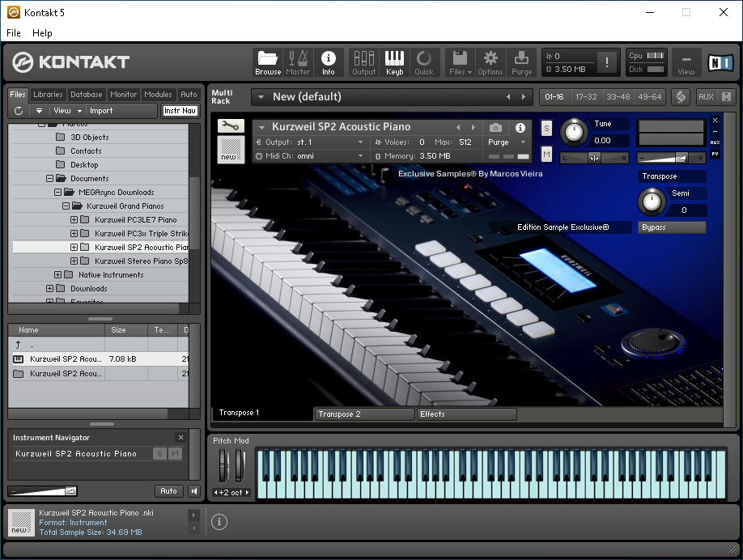Select rack page 49-64
The image size is (743, 560).
[x=649, y=96]
